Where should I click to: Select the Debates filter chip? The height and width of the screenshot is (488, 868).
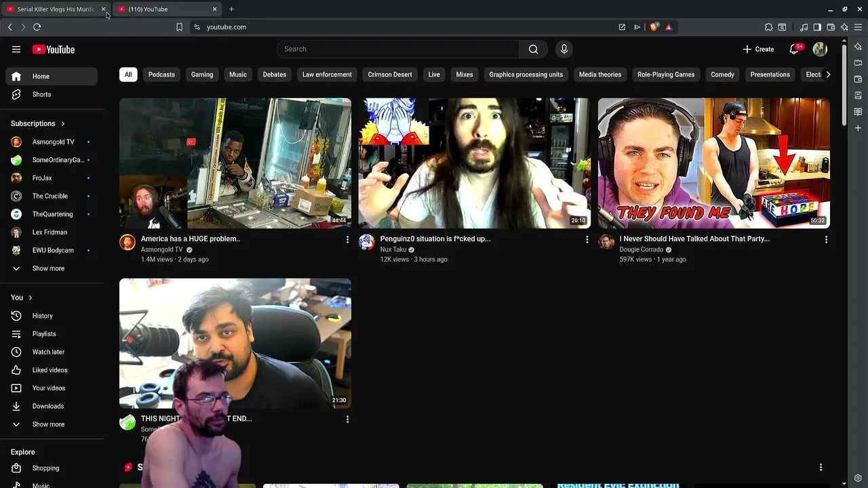275,75
